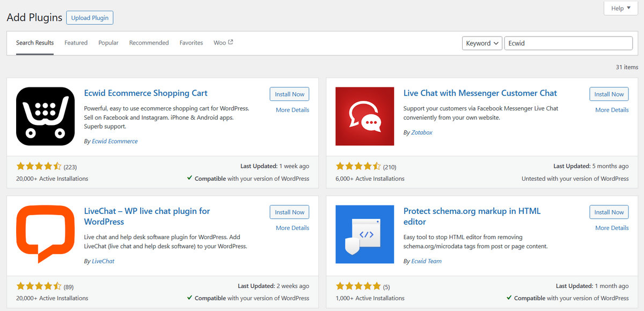Click the Ecwid plugin's 'Compatible' checkmark text
This screenshot has width=644, height=311.
point(248,179)
